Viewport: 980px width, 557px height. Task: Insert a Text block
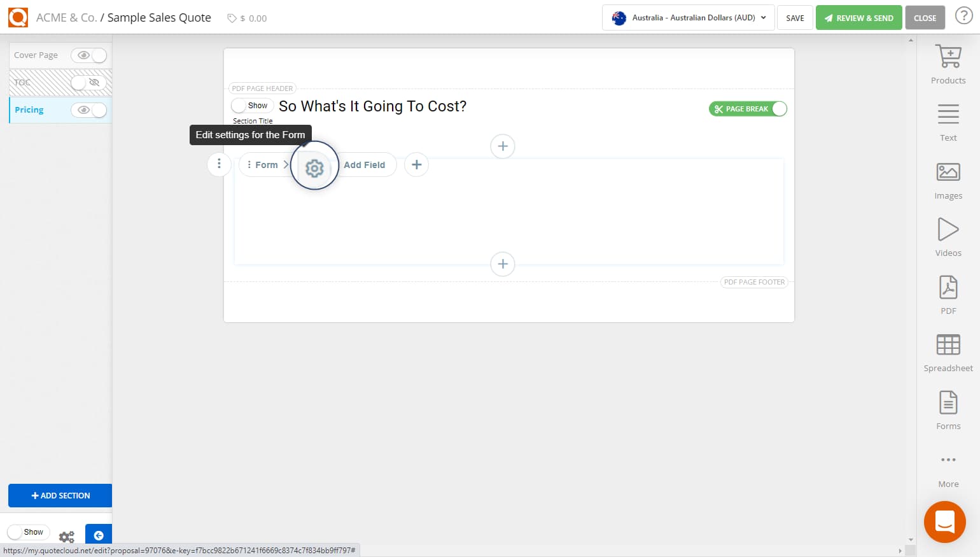click(x=948, y=120)
